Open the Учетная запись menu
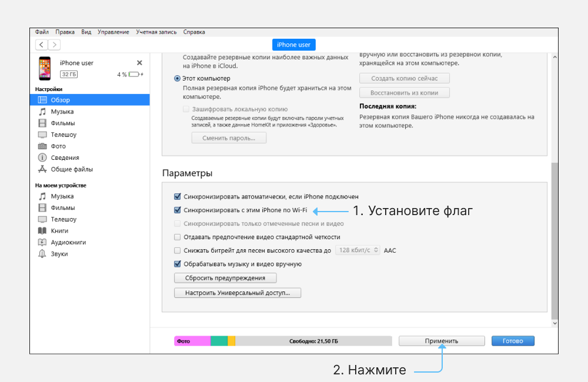Screen dimensions: 588x382 pos(156,32)
